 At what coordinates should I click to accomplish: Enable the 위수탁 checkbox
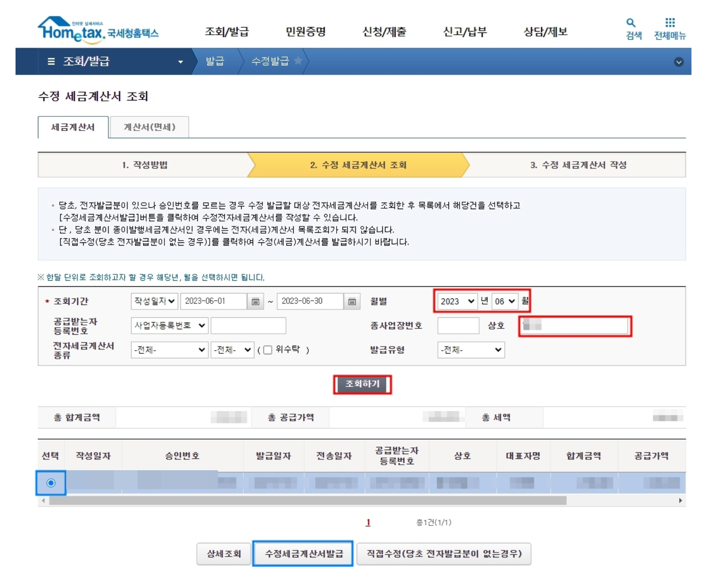tap(269, 350)
